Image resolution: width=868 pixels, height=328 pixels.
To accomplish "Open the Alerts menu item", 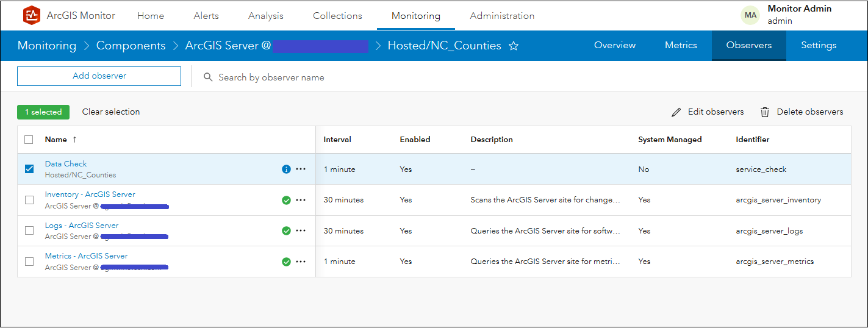I will 206,16.
